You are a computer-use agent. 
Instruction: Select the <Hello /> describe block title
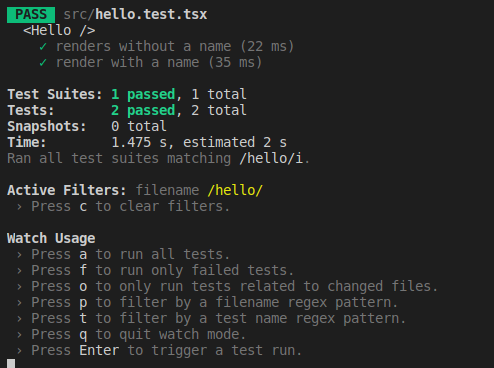[x=59, y=31]
